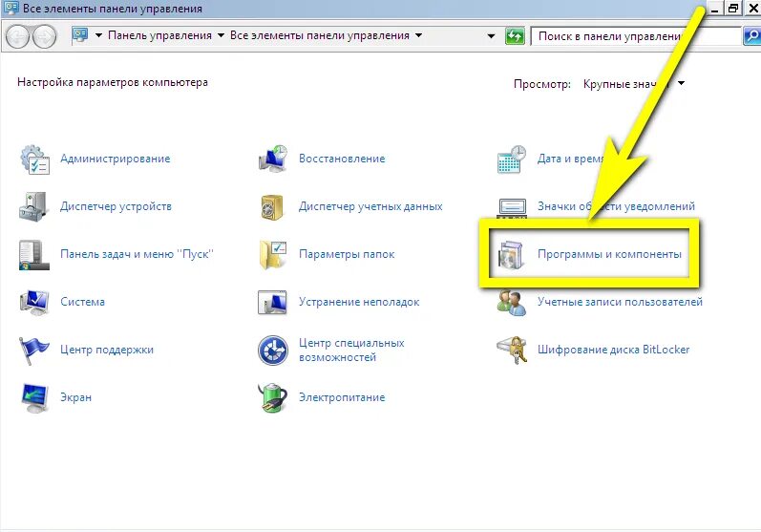The image size is (761, 532).
Task: Click the Центр специальных возможностей icon
Action: [x=273, y=350]
